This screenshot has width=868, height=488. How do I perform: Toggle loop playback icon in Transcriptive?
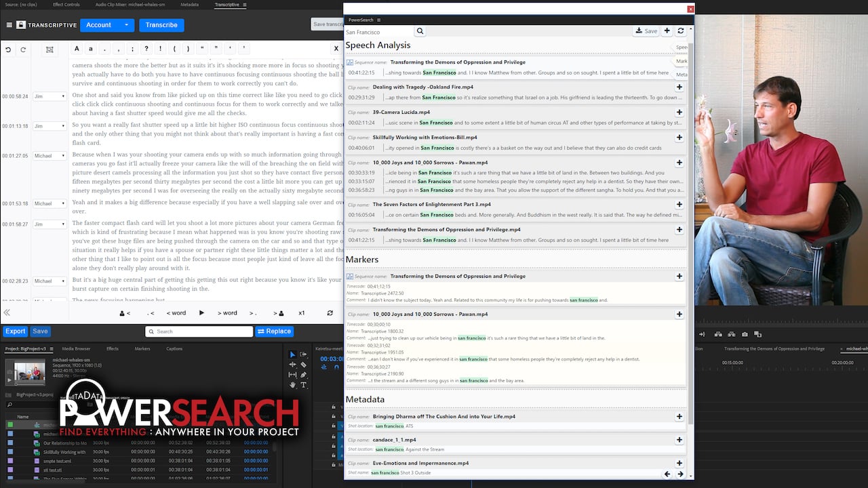(330, 313)
